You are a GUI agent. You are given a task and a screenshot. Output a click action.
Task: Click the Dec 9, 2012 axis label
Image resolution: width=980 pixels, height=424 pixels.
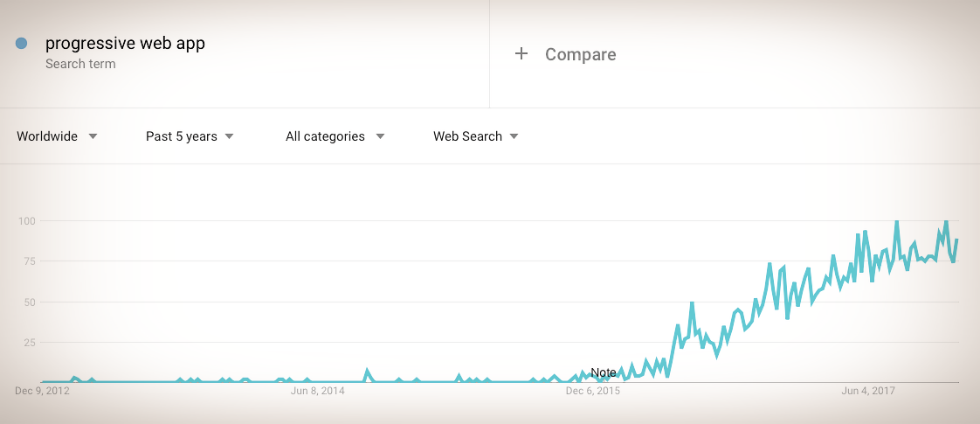pyautogui.click(x=42, y=392)
